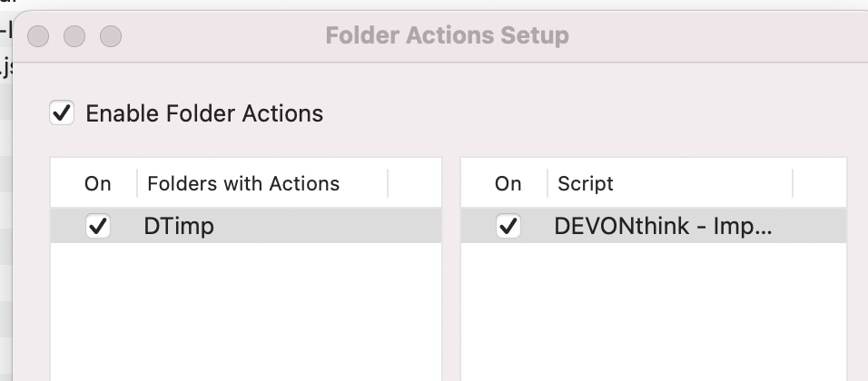This screenshot has height=381, width=868.
Task: Click the Folder Actions Setup title bar
Action: [x=447, y=35]
